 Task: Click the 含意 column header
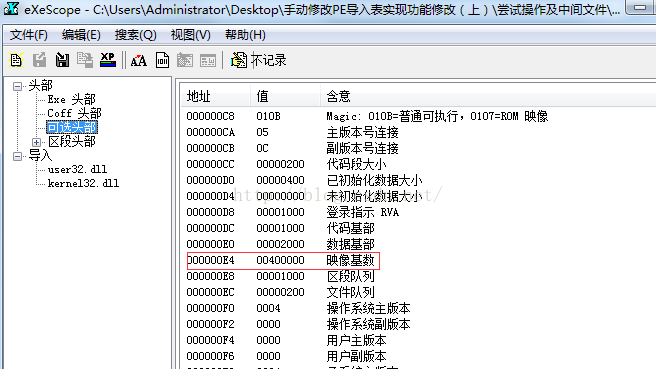488,96
